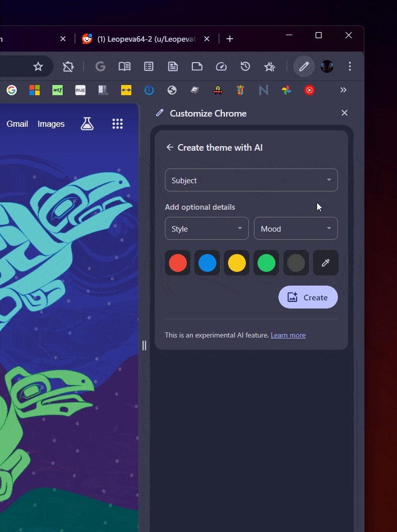Open the Mood dropdown
397x532 pixels.
296,229
